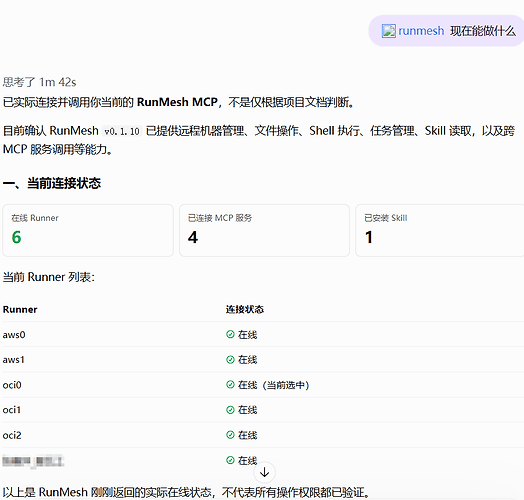Click the green check icon for oci0
Image resolution: width=524 pixels, height=500 pixels.
tap(230, 385)
